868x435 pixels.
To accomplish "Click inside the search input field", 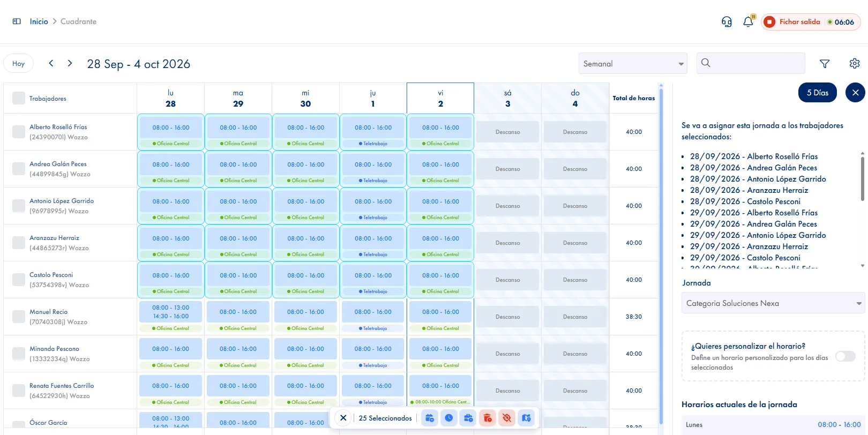I will click(751, 63).
